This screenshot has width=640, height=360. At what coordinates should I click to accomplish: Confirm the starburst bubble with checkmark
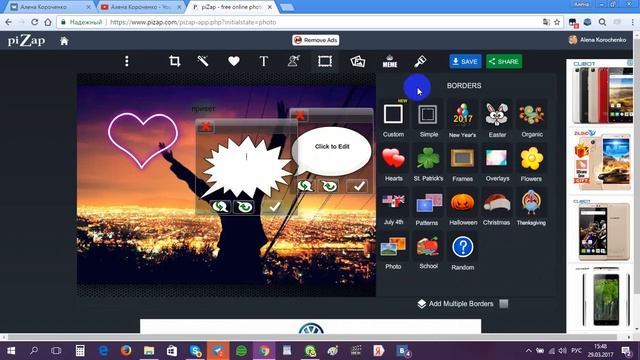click(x=274, y=207)
